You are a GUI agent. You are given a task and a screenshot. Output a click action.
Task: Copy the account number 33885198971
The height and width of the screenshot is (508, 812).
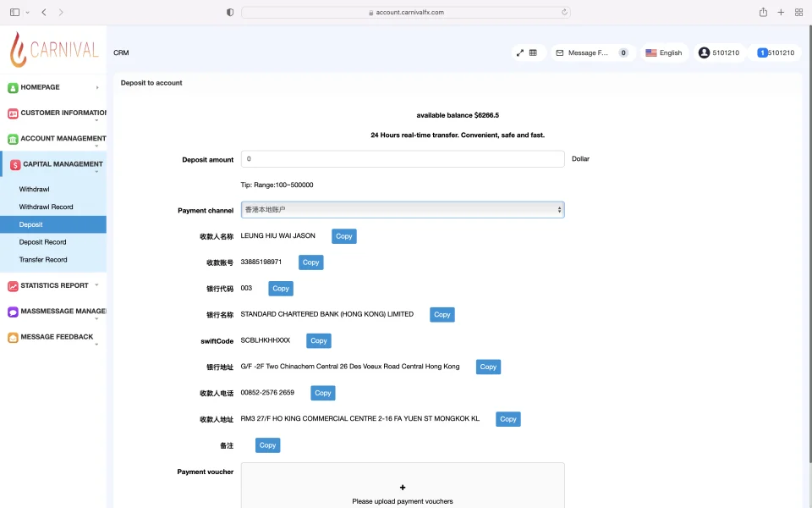(310, 262)
